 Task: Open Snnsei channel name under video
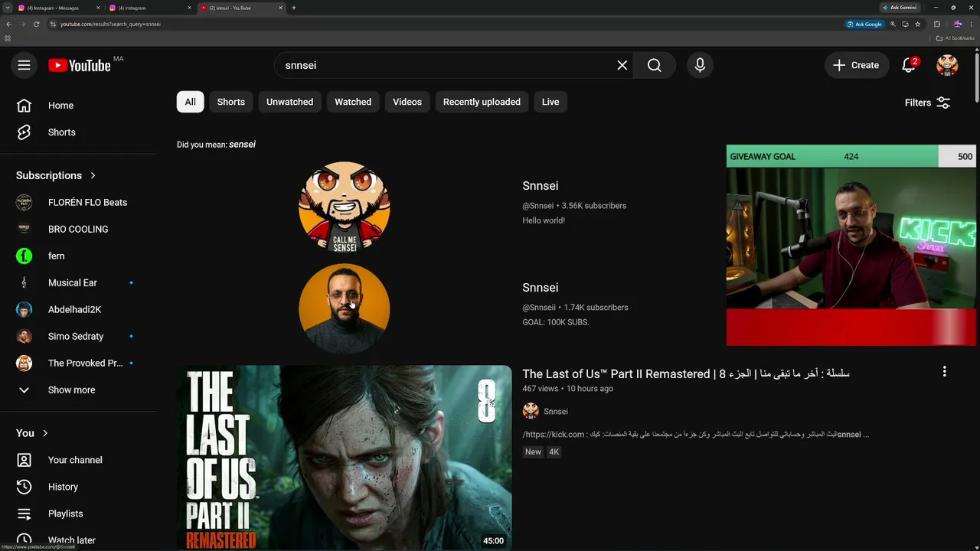coord(556,412)
